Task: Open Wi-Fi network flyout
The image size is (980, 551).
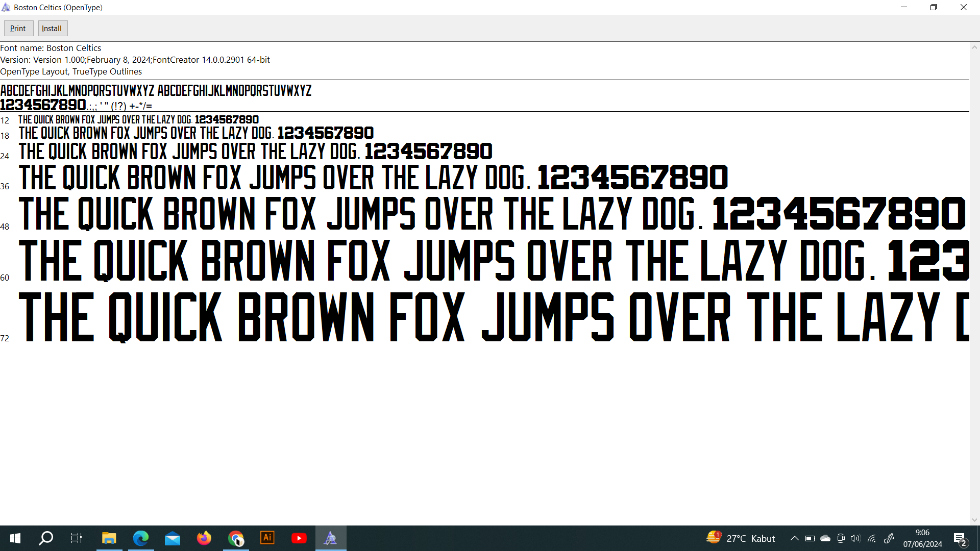Action: click(x=872, y=538)
